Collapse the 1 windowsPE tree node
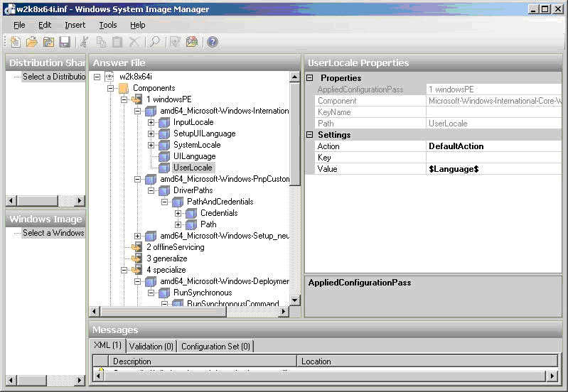The width and height of the screenshot is (568, 392). point(124,99)
